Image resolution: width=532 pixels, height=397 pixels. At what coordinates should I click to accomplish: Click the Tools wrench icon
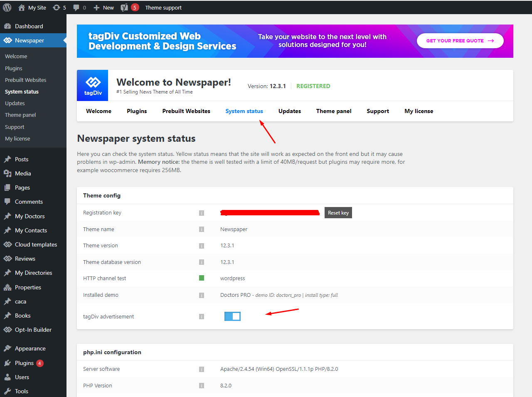(x=7, y=391)
